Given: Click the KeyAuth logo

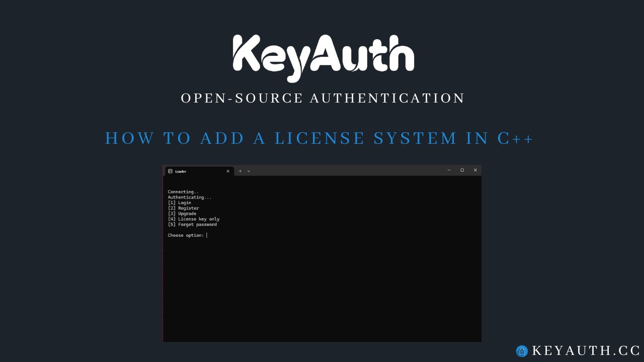Looking at the screenshot, I should (x=324, y=58).
